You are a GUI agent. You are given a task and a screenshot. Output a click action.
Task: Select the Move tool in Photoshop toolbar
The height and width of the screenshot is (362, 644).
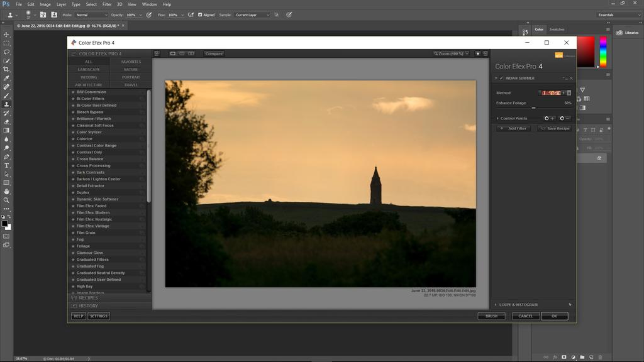click(6, 35)
